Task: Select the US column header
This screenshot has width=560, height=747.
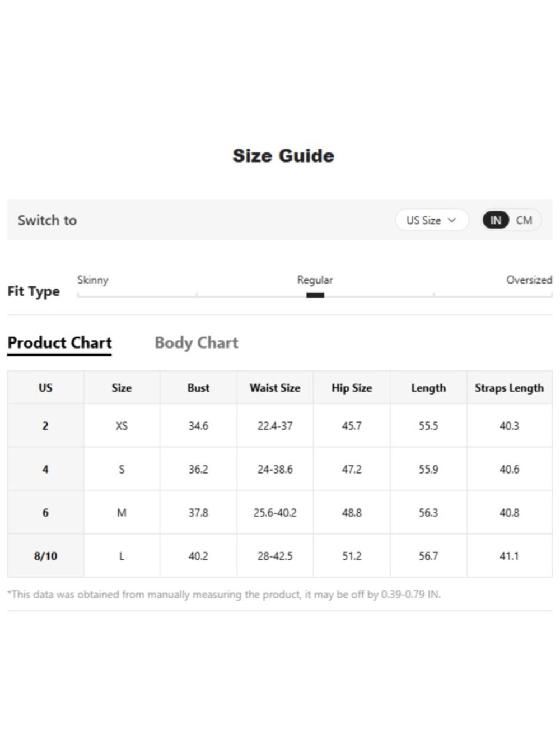Action: point(45,388)
